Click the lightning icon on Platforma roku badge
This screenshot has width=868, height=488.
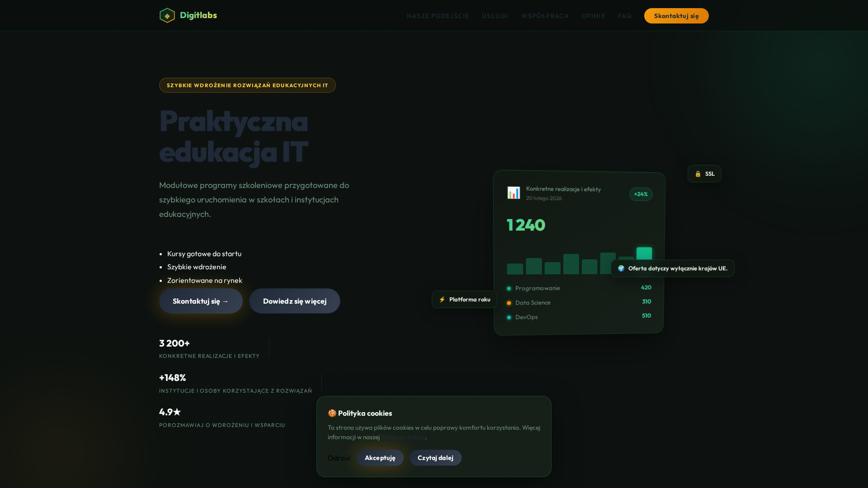pyautogui.click(x=442, y=300)
